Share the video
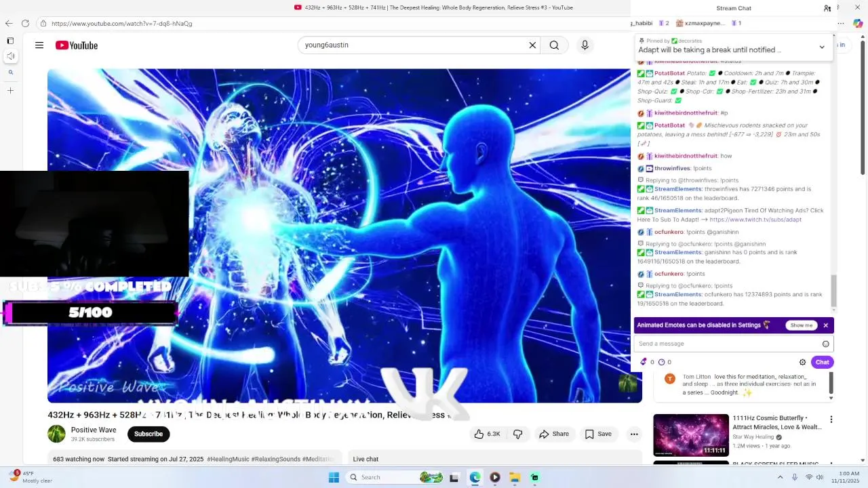The width and height of the screenshot is (868, 488). [554, 434]
